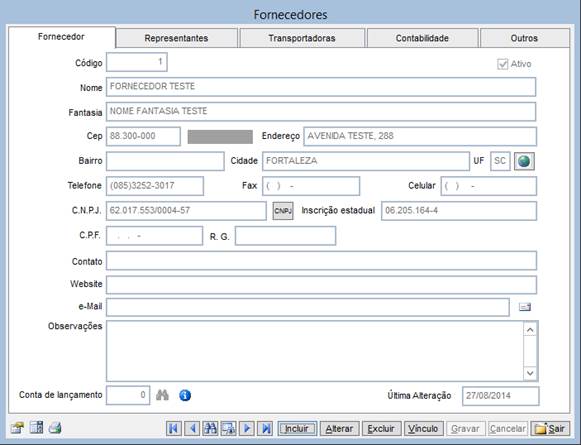Click the e-Mail field
This screenshot has width=581, height=445.
click(308, 307)
